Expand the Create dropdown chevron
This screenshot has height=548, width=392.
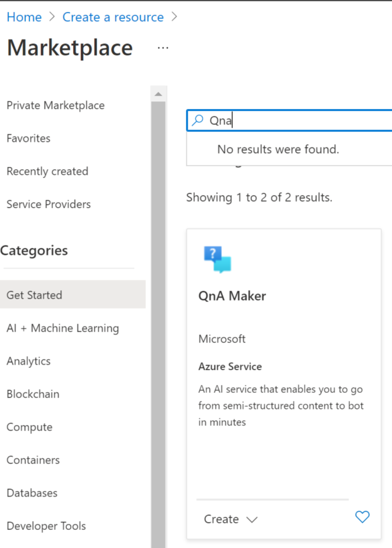(x=252, y=520)
